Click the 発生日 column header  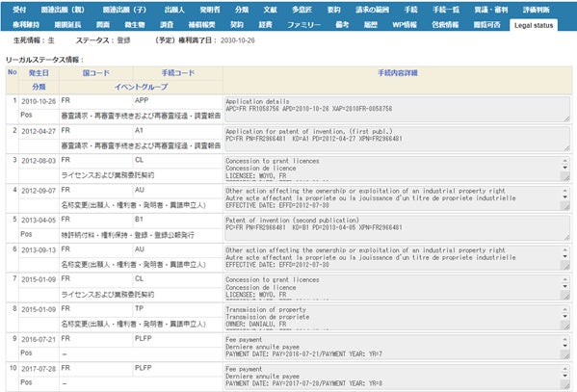[x=39, y=73]
